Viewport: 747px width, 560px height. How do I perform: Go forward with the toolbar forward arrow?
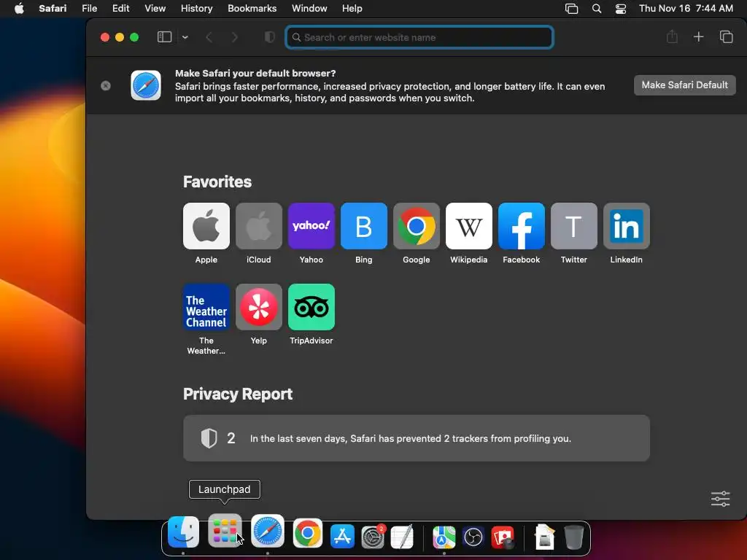coord(234,37)
